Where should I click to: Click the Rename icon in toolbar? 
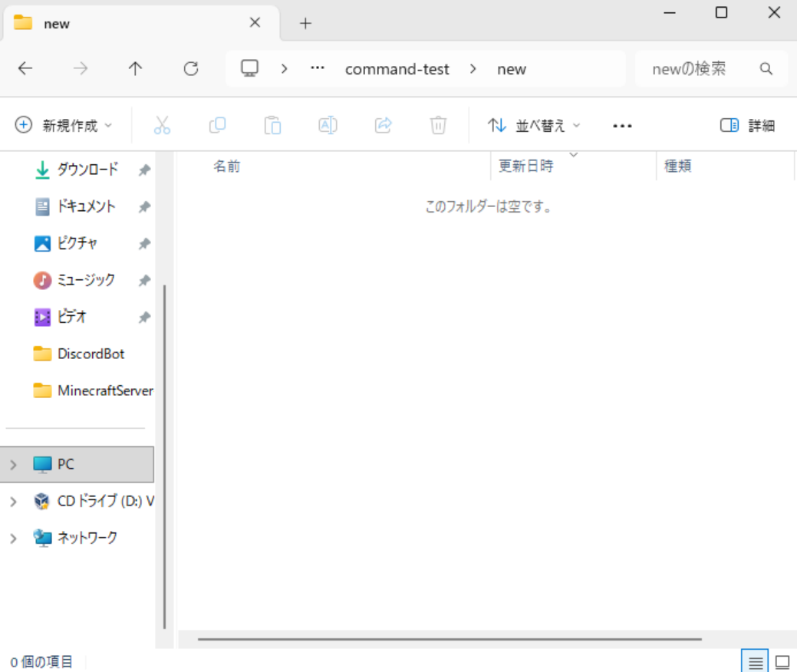click(328, 126)
